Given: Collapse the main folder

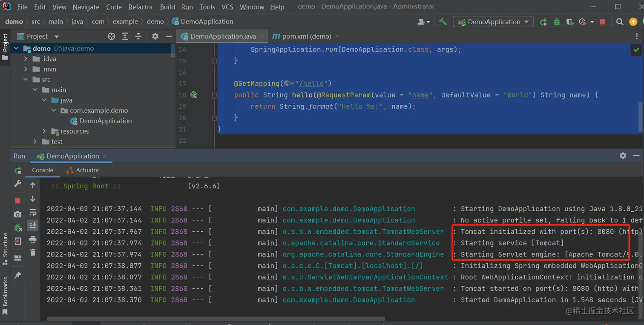Looking at the screenshot, I should click(35, 90).
